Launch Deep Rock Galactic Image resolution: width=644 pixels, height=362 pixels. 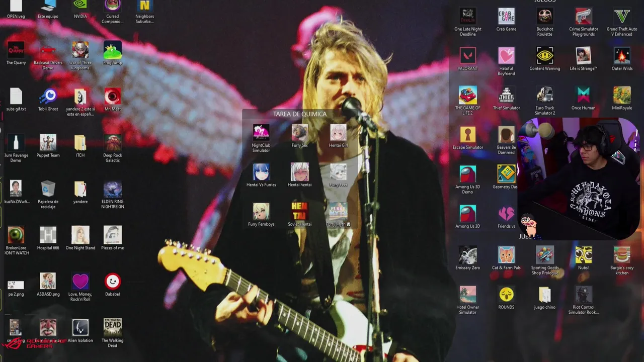(x=112, y=143)
